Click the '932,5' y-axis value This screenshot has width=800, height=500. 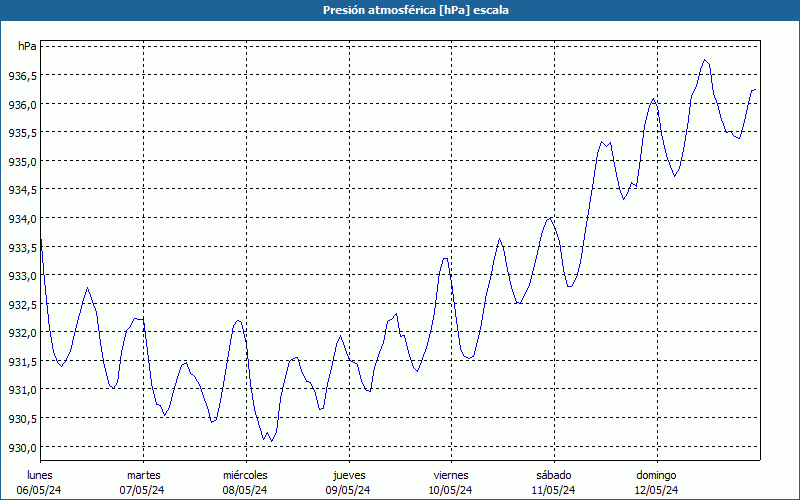point(22,304)
